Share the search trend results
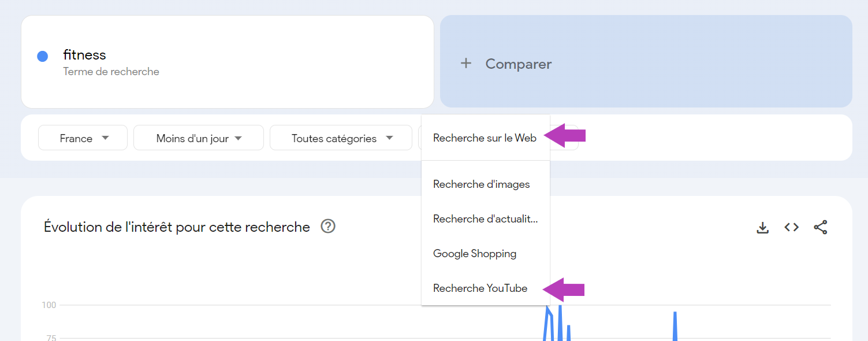The image size is (868, 341). pos(821,227)
